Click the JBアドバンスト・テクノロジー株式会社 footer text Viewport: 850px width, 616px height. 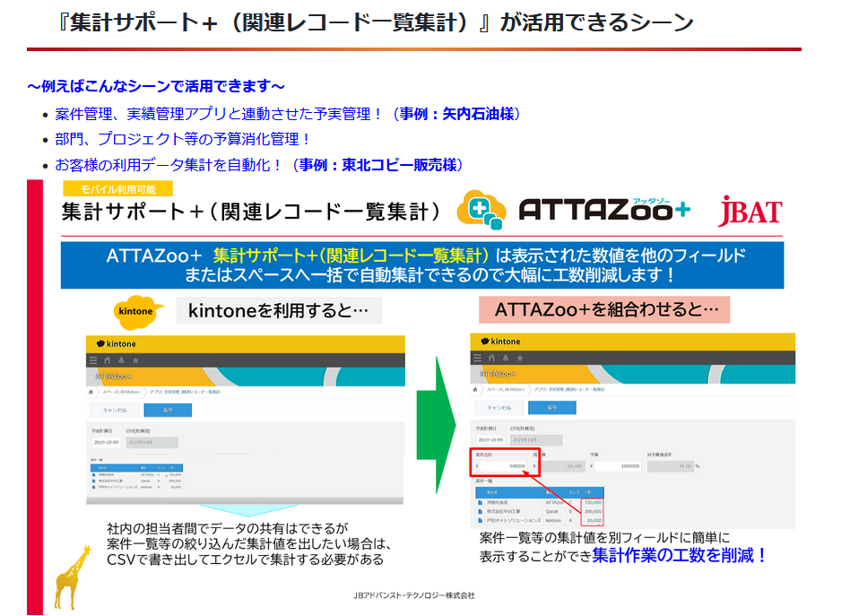pos(413,595)
